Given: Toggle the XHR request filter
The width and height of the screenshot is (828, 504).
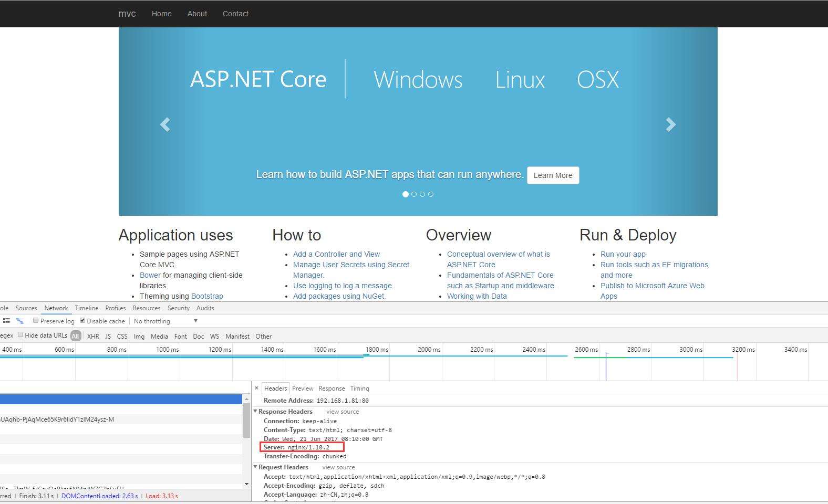Looking at the screenshot, I should [x=93, y=336].
